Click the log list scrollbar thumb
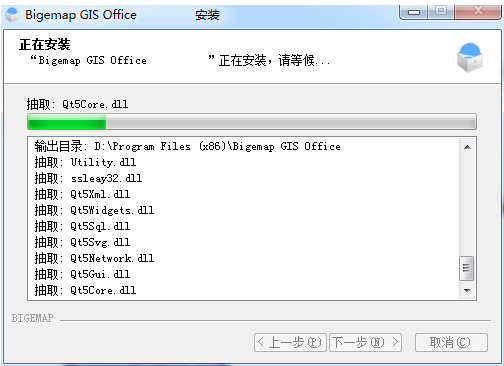The height and width of the screenshot is (366, 504). (467, 268)
